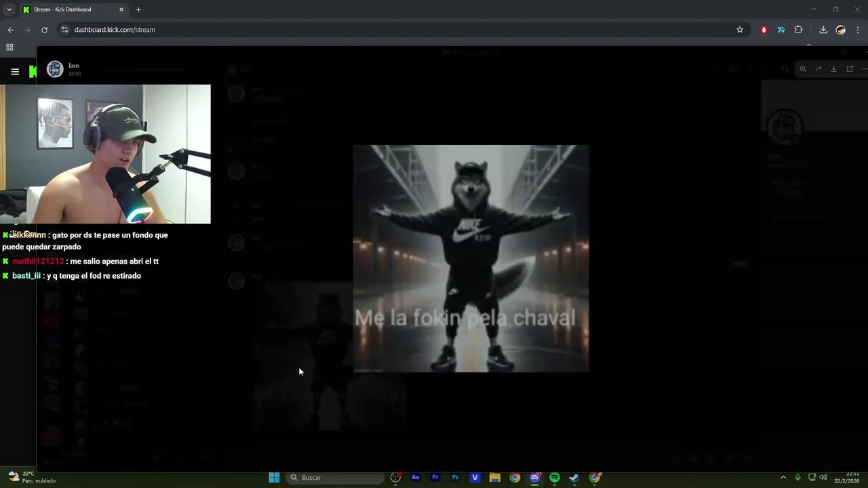Viewport: 868px width, 488px height.
Task: Reload the Kick dashboard page
Action: 44,30
